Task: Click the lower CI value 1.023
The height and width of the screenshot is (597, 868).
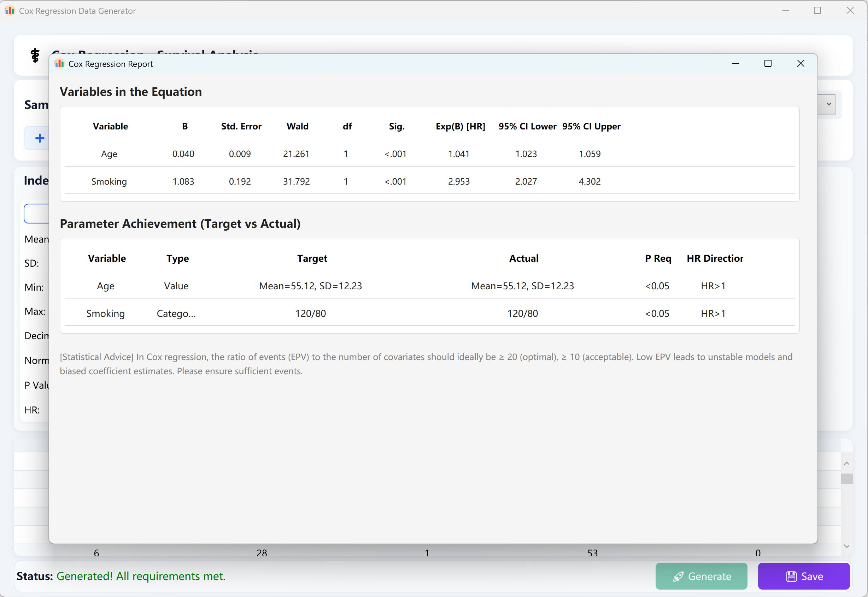Action: pos(526,154)
